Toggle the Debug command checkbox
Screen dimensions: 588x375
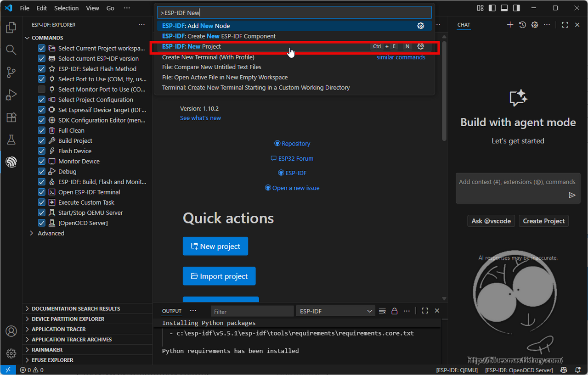pyautogui.click(x=41, y=172)
